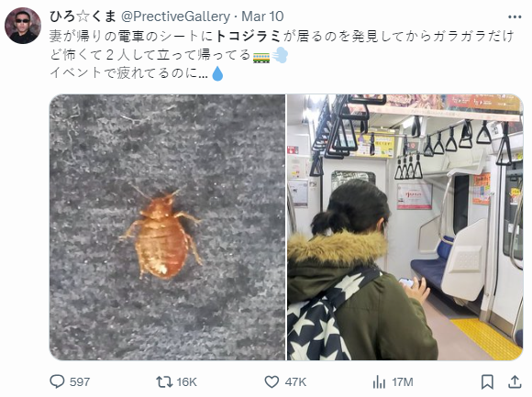Click the bold トコジラミ keyword in tweet
This screenshot has width=532, height=397.
point(248,36)
